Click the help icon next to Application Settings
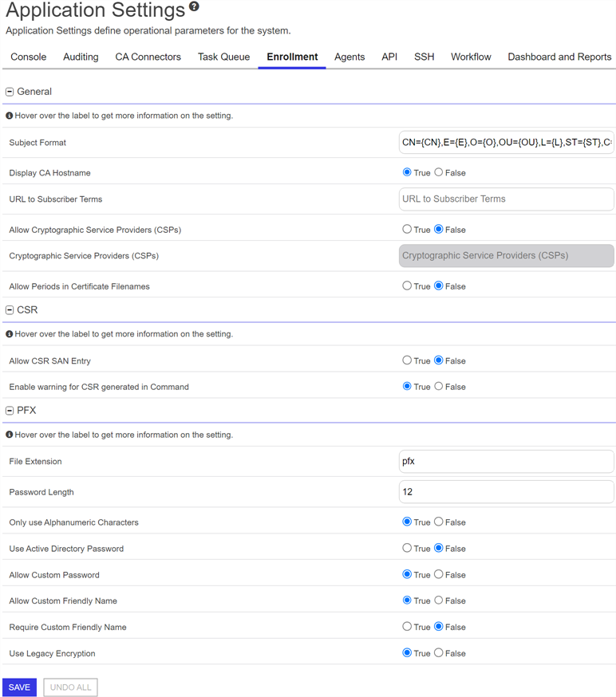 point(194,6)
